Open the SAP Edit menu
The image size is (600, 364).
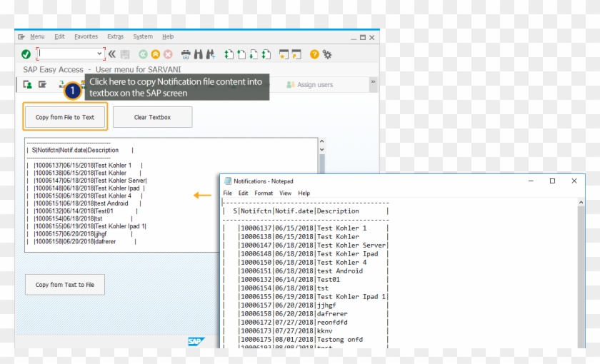59,36
